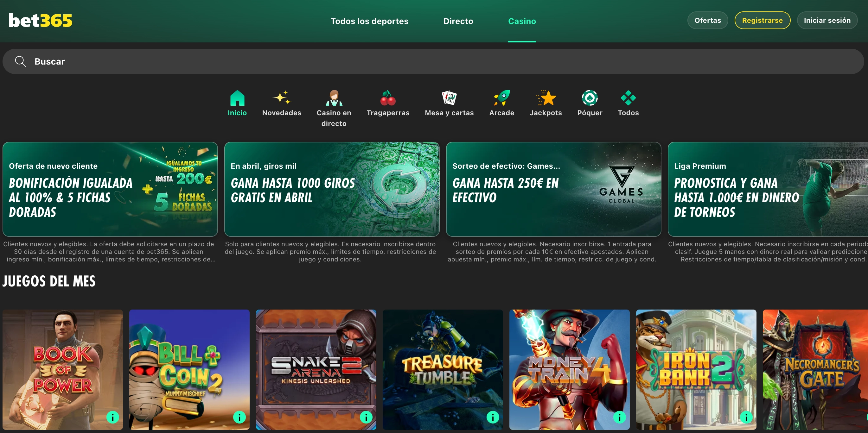The width and height of the screenshot is (868, 433).
Task: Click terms text mentioning "30 días desde el registro"
Action: coord(109,252)
